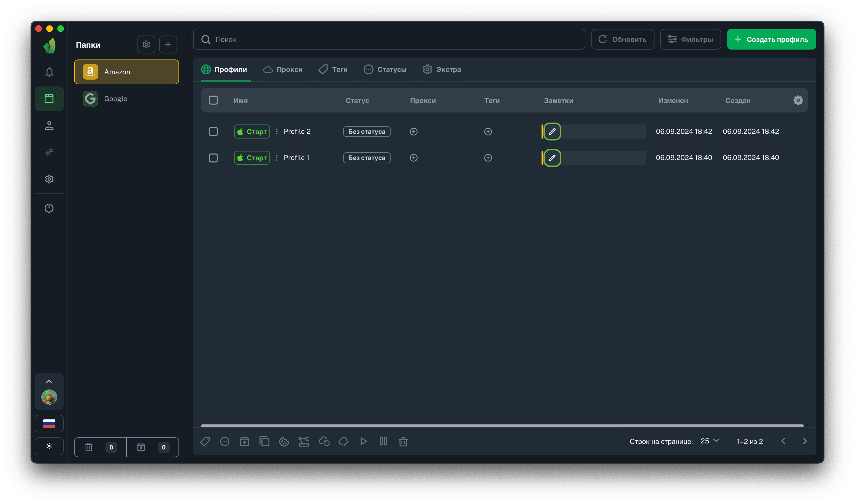The image size is (855, 504).
Task: Switch to the Прокси tab
Action: coord(283,70)
